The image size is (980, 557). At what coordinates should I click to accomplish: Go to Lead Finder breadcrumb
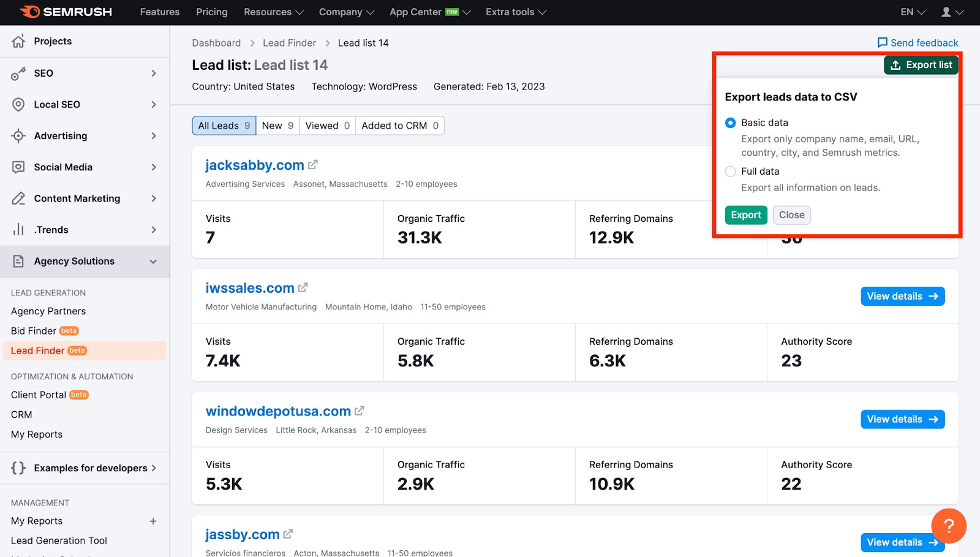click(289, 43)
